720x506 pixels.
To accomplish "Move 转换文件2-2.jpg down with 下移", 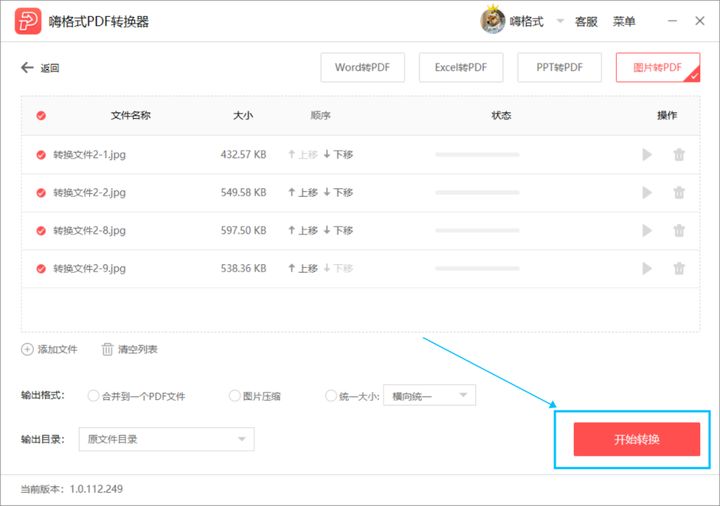I will click(x=338, y=192).
